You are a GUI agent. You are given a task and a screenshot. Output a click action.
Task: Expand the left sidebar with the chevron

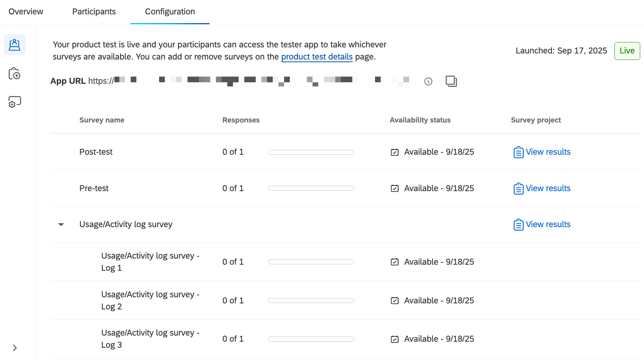click(15, 347)
